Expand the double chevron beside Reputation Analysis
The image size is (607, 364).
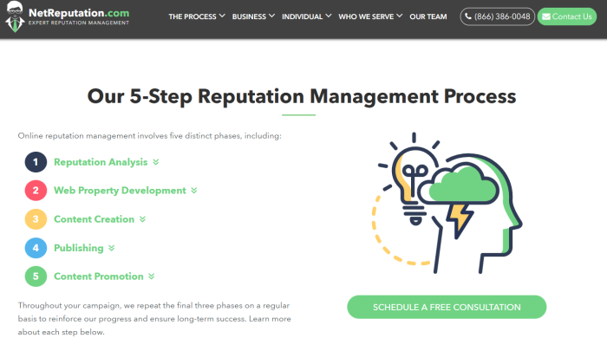click(155, 162)
